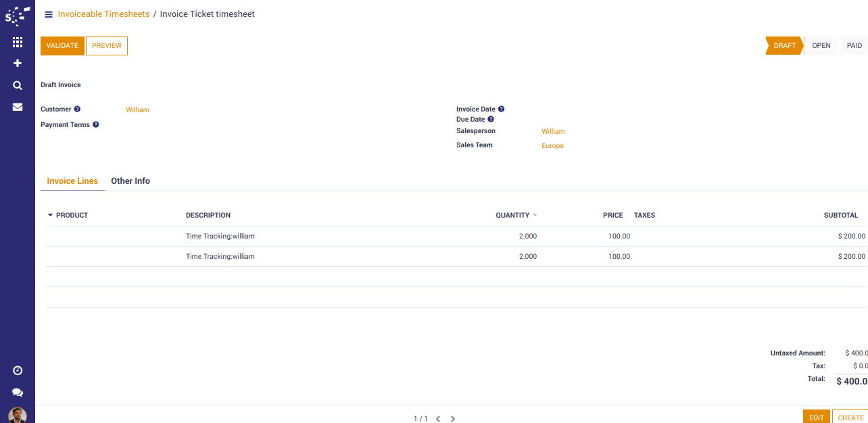Sort by the Taxes column header
868x423 pixels.
tap(644, 215)
